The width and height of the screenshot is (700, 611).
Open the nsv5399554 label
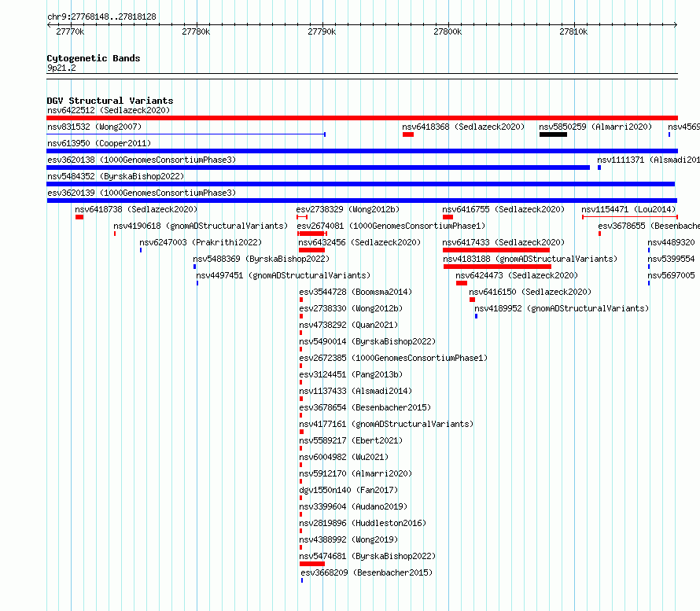[672, 259]
